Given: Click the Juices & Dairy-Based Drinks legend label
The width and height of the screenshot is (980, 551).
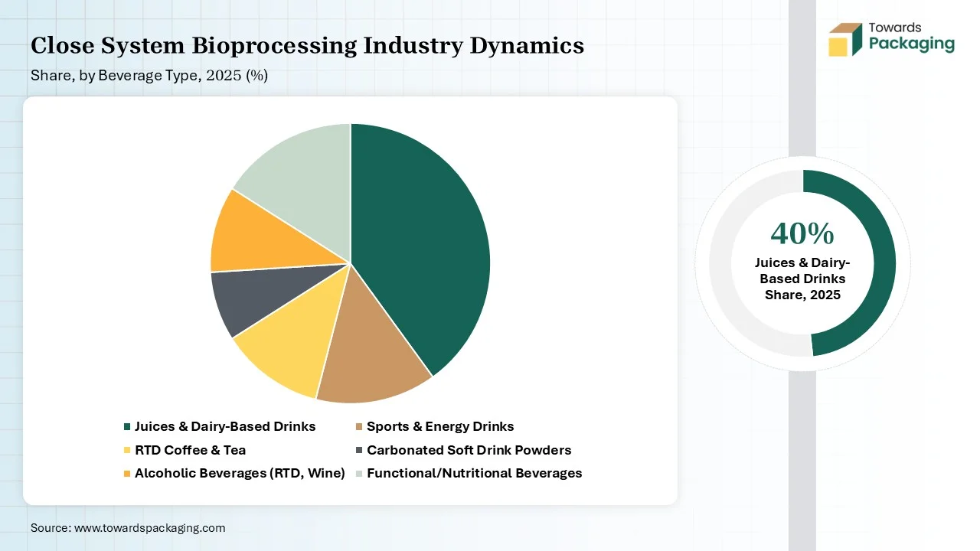Looking at the screenshot, I should click(x=225, y=426).
